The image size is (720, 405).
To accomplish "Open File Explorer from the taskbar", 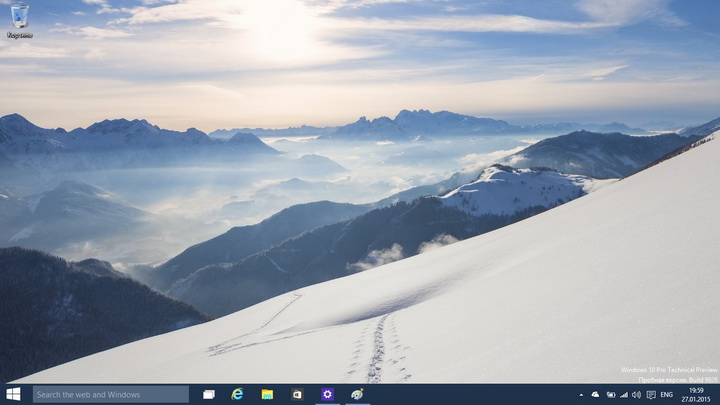I will 267,394.
